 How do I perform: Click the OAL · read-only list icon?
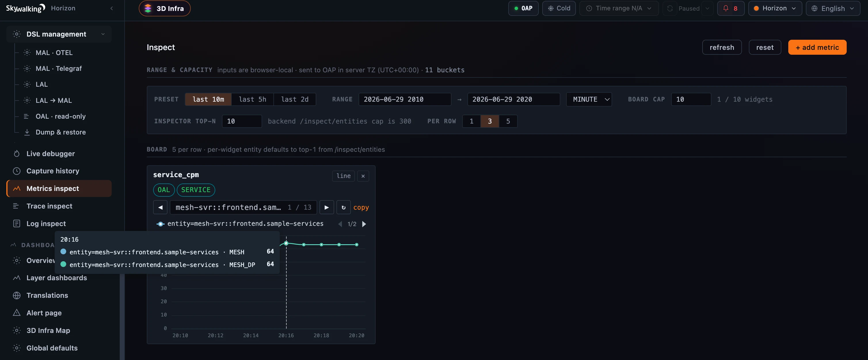26,116
